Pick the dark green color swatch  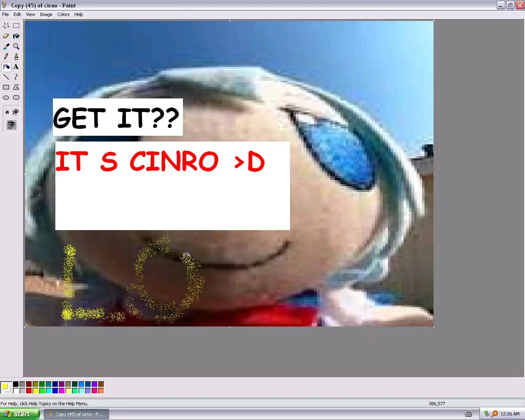[x=42, y=384]
